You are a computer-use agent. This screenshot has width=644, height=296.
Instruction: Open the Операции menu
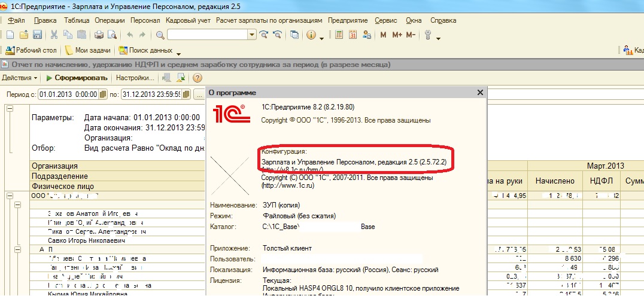pyautogui.click(x=110, y=20)
